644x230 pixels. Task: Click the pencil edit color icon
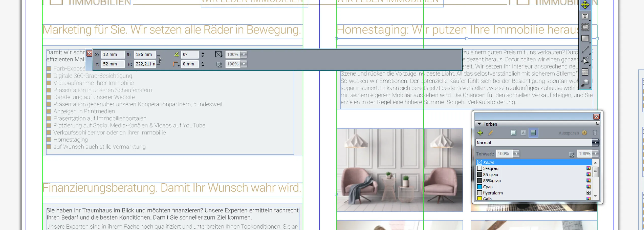point(490,133)
